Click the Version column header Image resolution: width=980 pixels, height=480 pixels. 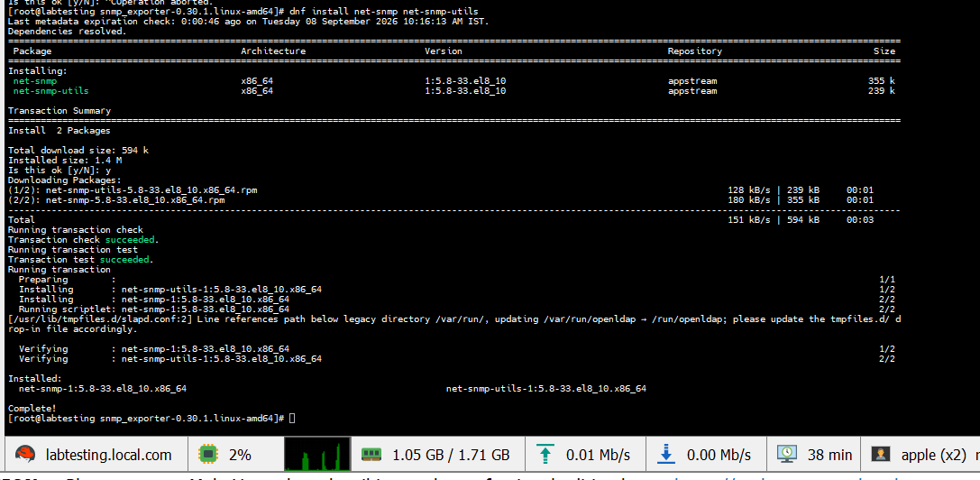tap(444, 51)
